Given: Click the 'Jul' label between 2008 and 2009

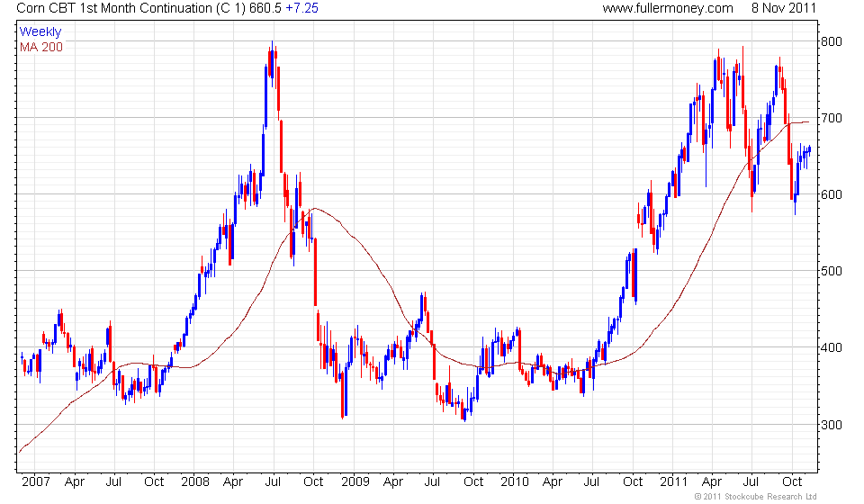Looking at the screenshot, I should [x=273, y=482].
